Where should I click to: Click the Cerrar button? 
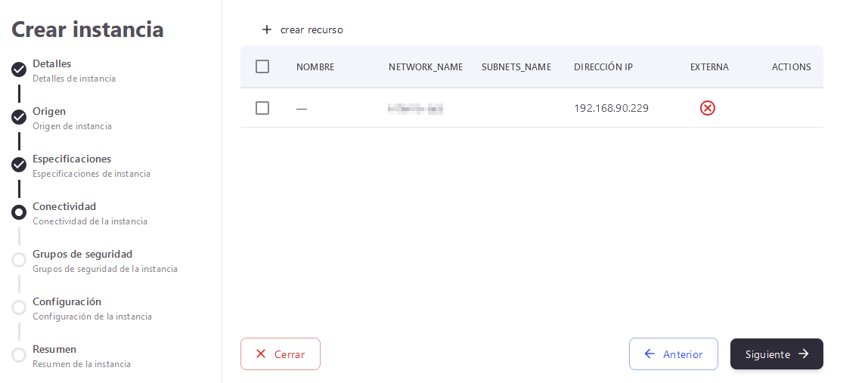(x=281, y=354)
